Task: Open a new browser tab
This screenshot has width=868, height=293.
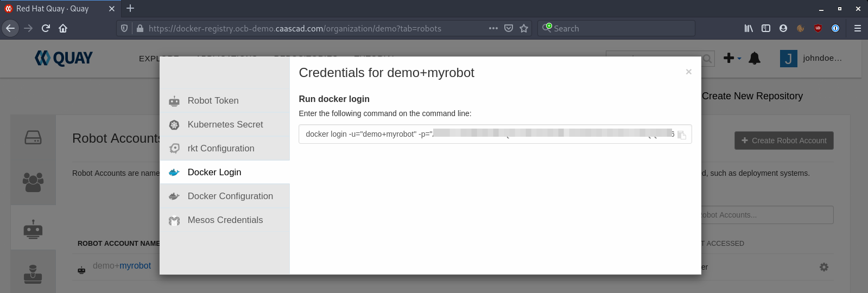Action: tap(130, 8)
